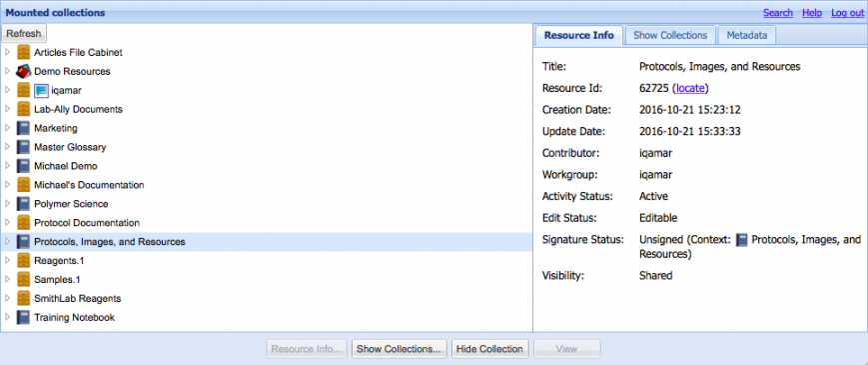Click the orange cabinet icon beside iqamar
The height and width of the screenshot is (365, 868).
pos(23,90)
